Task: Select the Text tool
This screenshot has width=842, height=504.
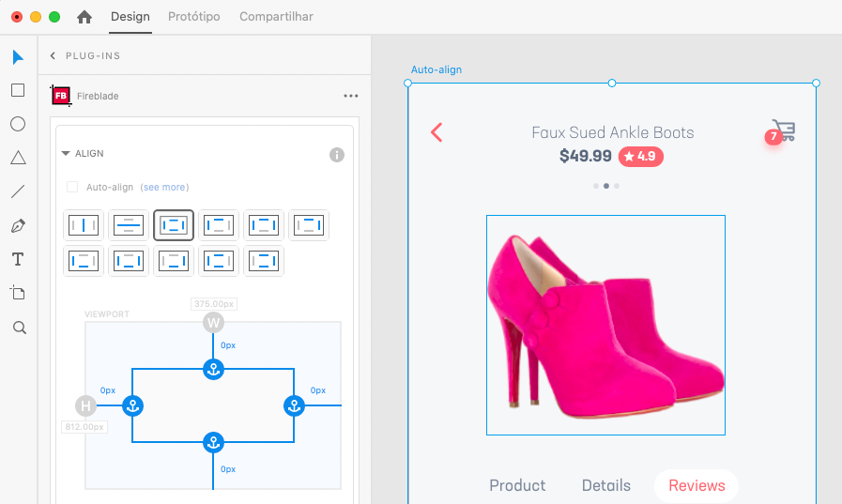Action: pos(18,259)
